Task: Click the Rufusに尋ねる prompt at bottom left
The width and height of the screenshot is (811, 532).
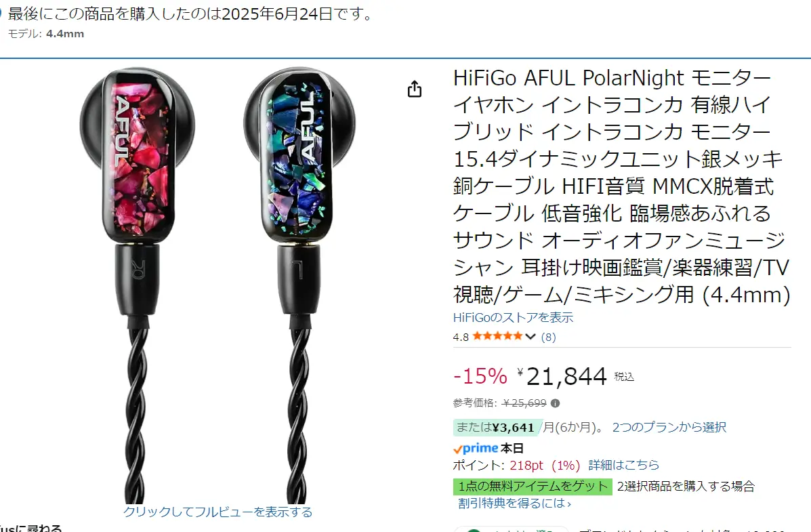Action: 31,528
